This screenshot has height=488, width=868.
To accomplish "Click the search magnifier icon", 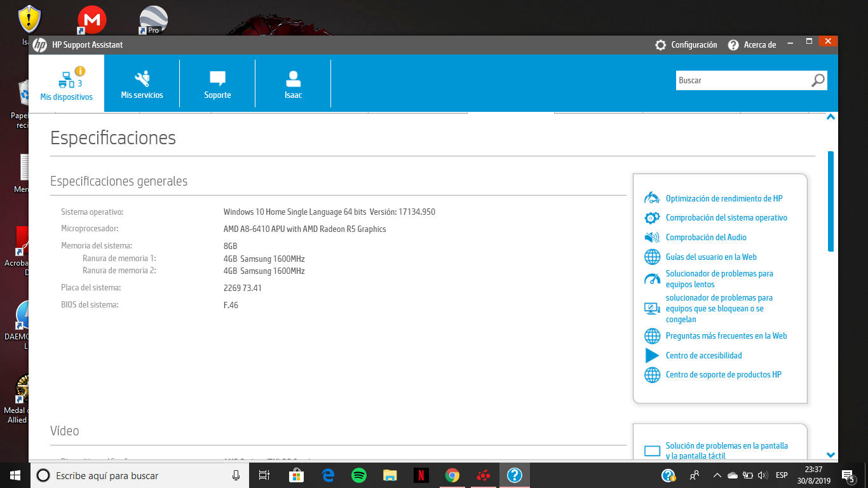I will 818,81.
